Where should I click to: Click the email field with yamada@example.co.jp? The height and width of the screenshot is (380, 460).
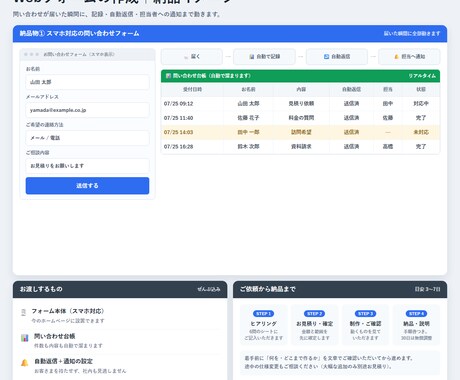click(x=87, y=110)
